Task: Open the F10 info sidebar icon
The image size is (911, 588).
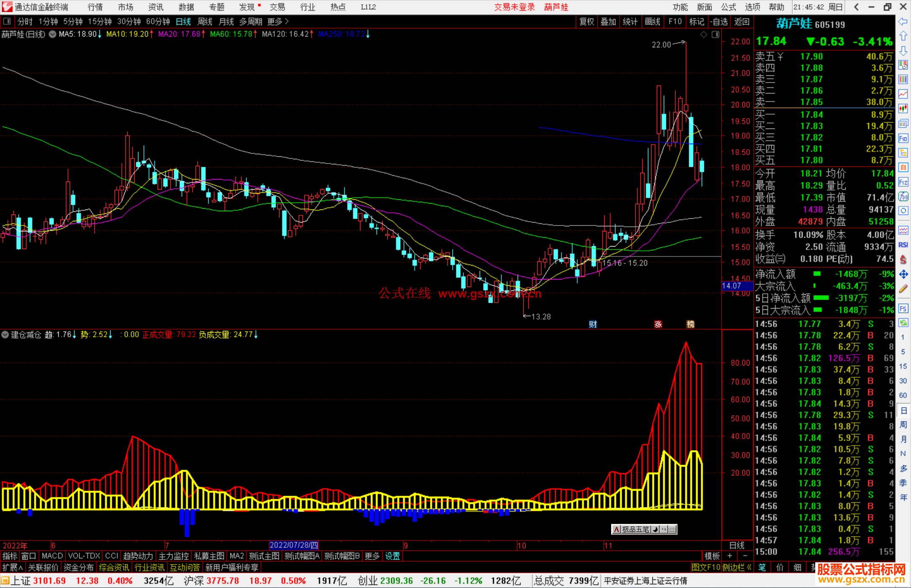Action: 903,138
